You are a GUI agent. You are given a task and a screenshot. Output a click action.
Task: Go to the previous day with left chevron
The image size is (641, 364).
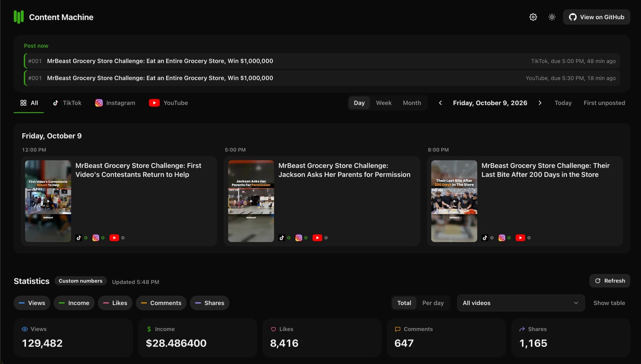tap(440, 103)
